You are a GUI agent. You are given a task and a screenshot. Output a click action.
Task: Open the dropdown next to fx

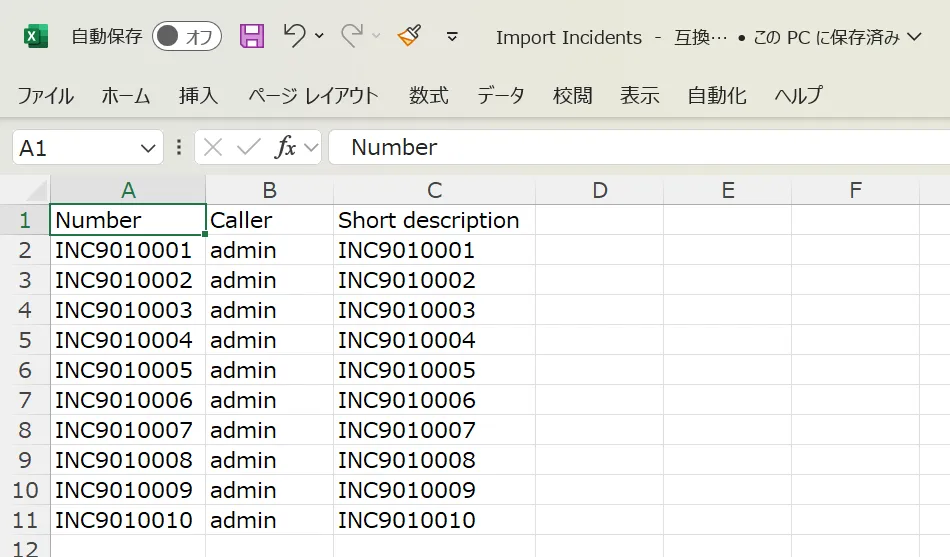click(311, 147)
